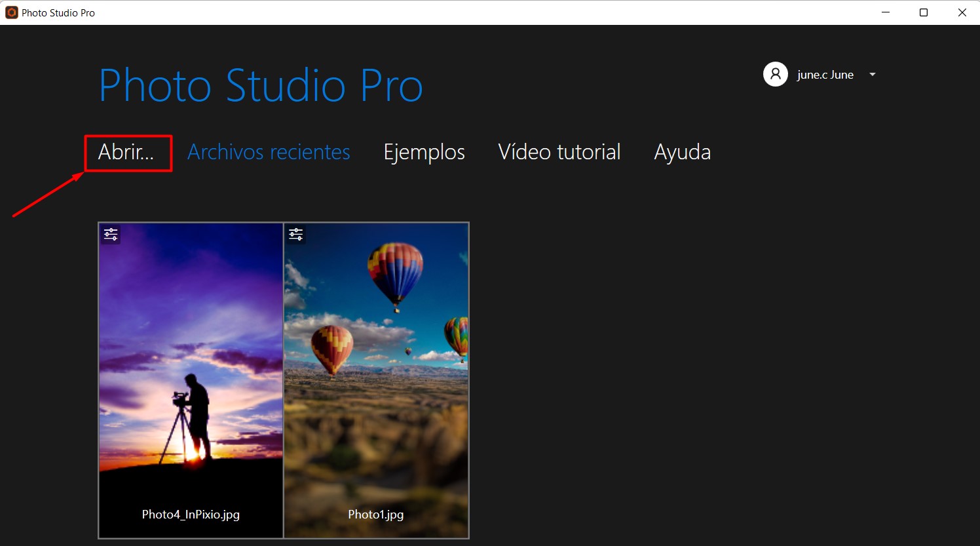
Task: Expand the june.c June account dropdown arrow
Action: pyautogui.click(x=873, y=75)
